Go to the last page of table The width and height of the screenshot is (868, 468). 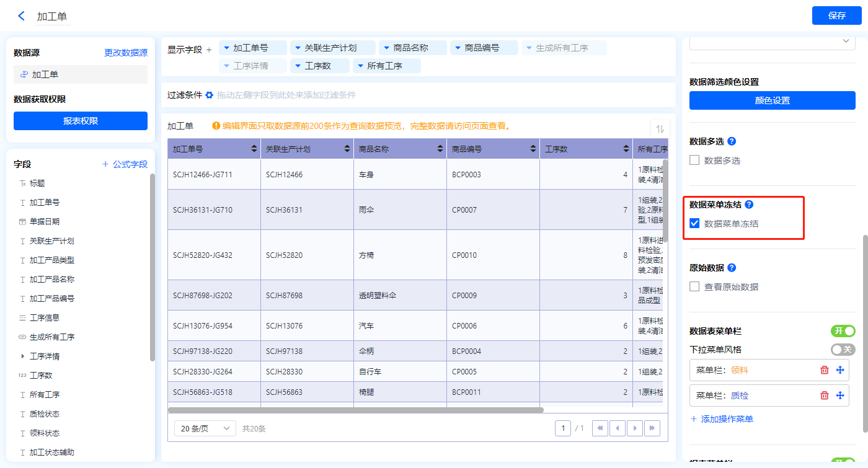pos(652,428)
